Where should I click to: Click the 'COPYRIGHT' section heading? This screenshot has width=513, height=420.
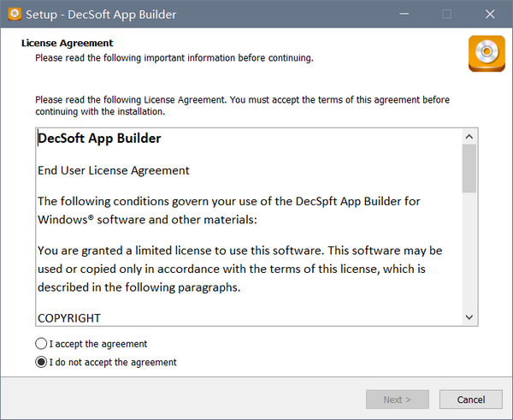click(x=69, y=317)
